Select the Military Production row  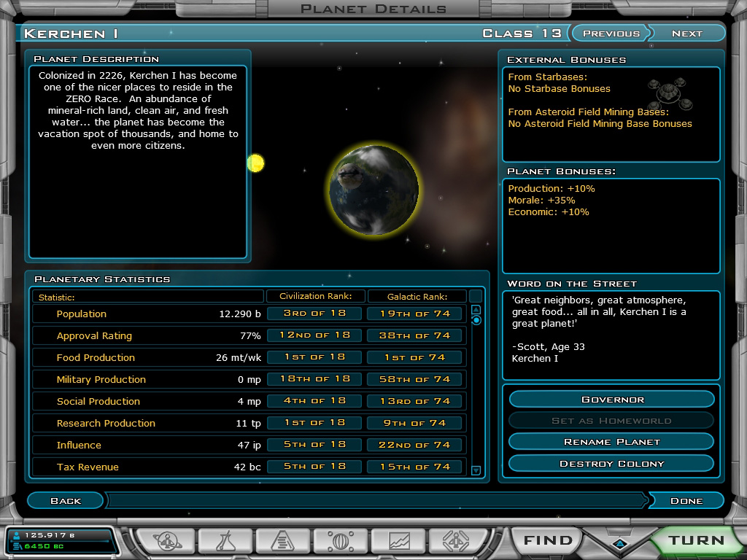pyautogui.click(x=249, y=379)
